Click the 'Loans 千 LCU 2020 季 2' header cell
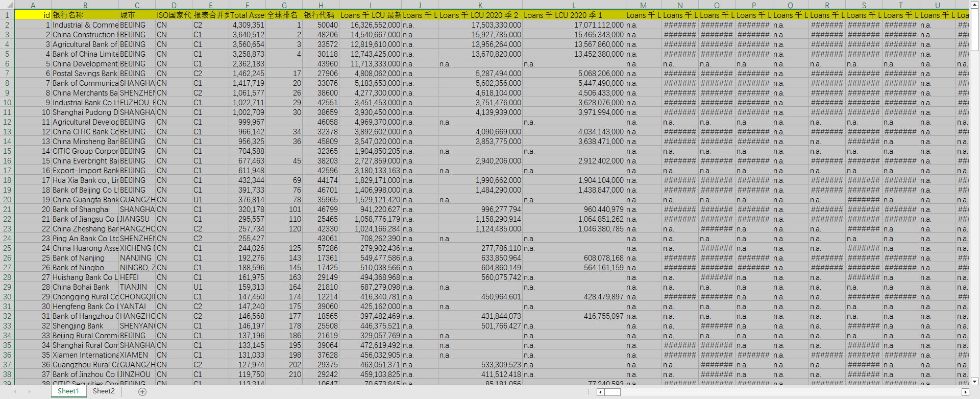This screenshot has height=399, width=980. tap(480, 15)
